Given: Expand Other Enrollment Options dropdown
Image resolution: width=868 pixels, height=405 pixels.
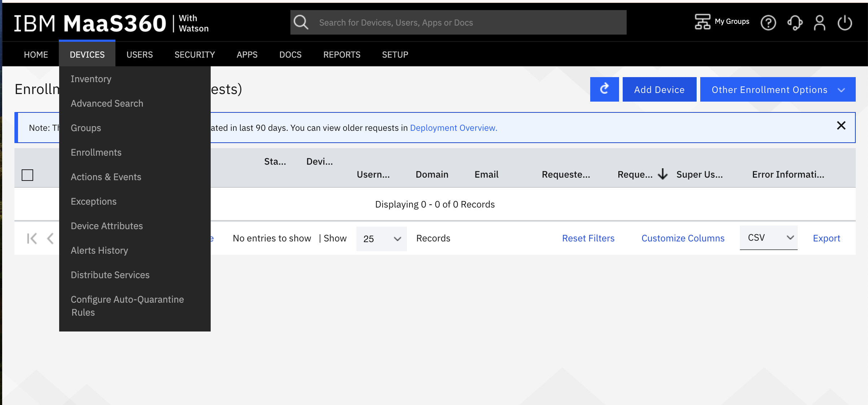Looking at the screenshot, I should coord(777,89).
